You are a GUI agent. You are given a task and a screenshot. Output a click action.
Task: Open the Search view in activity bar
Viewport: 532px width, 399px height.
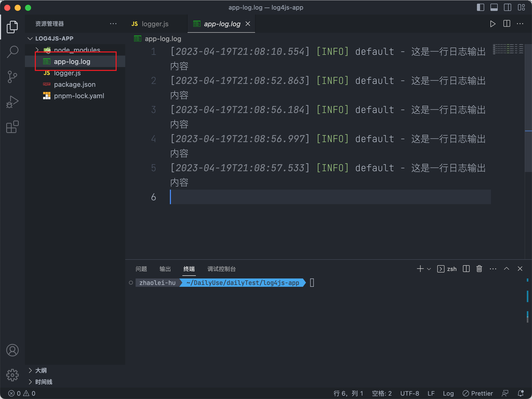pyautogui.click(x=12, y=52)
